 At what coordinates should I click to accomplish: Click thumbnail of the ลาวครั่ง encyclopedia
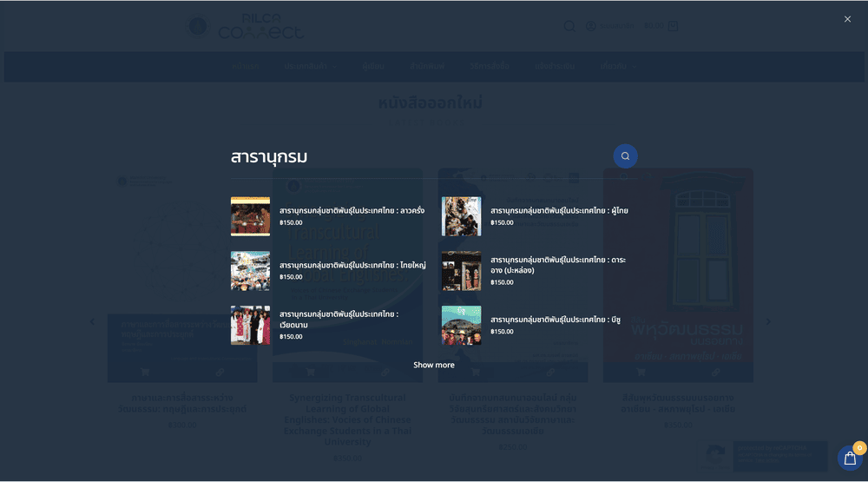250,216
